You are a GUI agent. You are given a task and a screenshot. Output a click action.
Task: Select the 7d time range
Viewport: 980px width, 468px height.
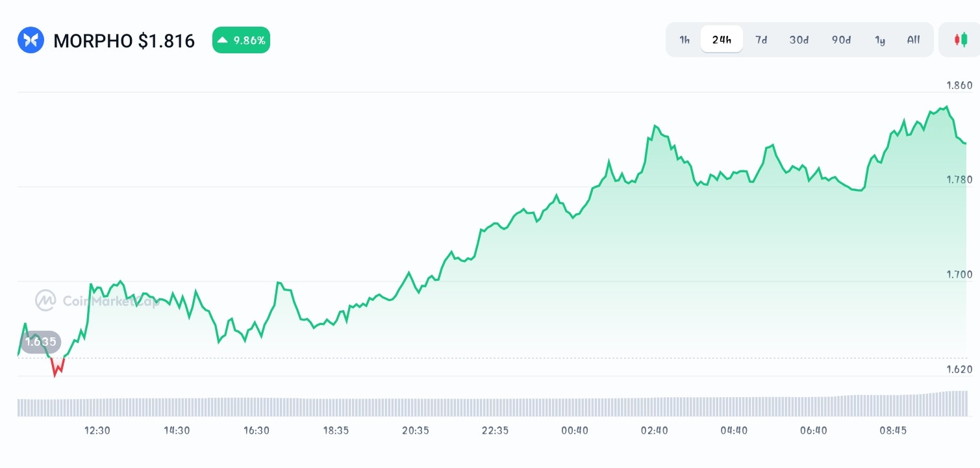761,40
